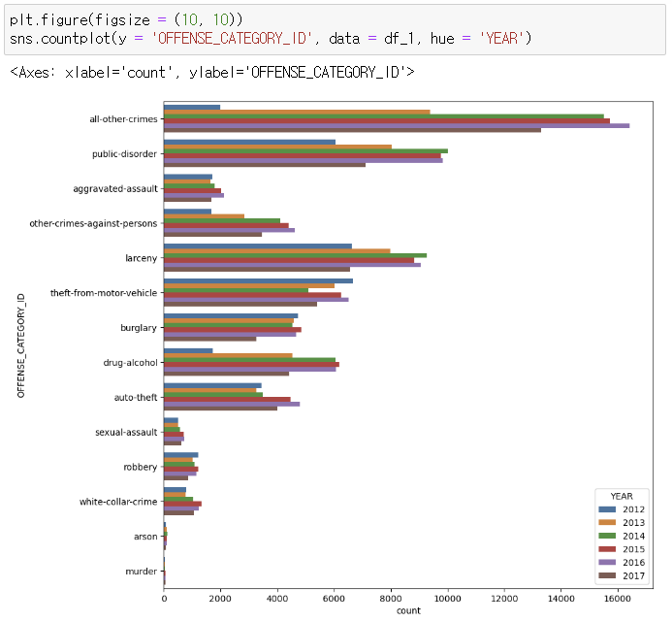The height and width of the screenshot is (622, 672).
Task: Click the '2012' legend label
Action: 633,509
